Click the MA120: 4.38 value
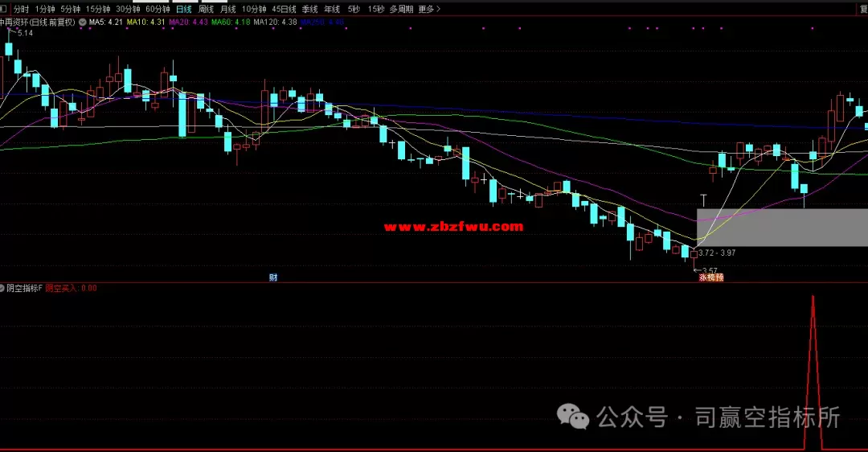This screenshot has width=868, height=452. tap(275, 23)
